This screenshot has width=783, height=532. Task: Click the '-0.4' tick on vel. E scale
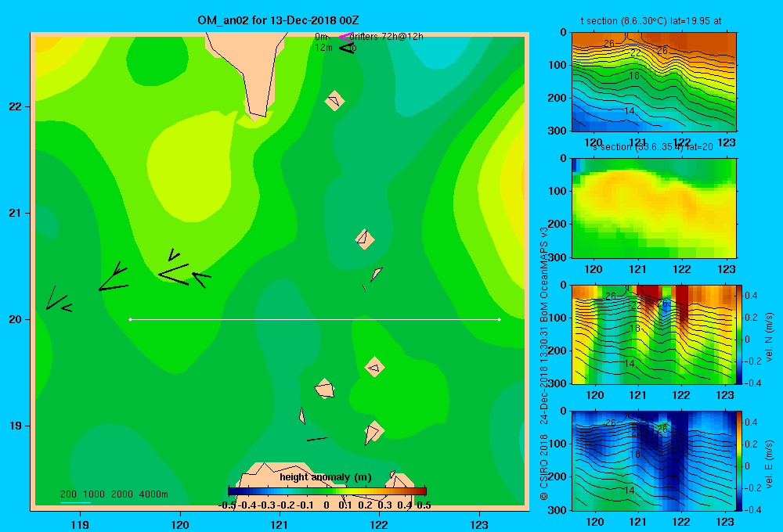[752, 509]
